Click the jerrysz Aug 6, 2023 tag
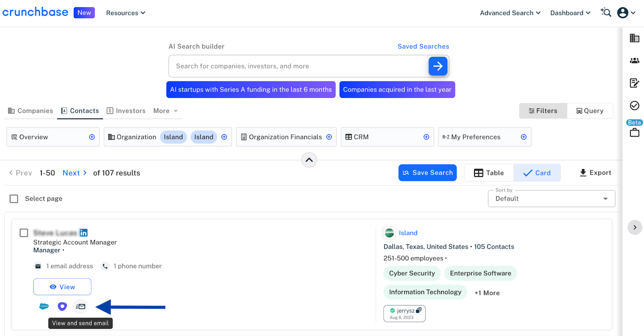644x336 pixels. 405,314
